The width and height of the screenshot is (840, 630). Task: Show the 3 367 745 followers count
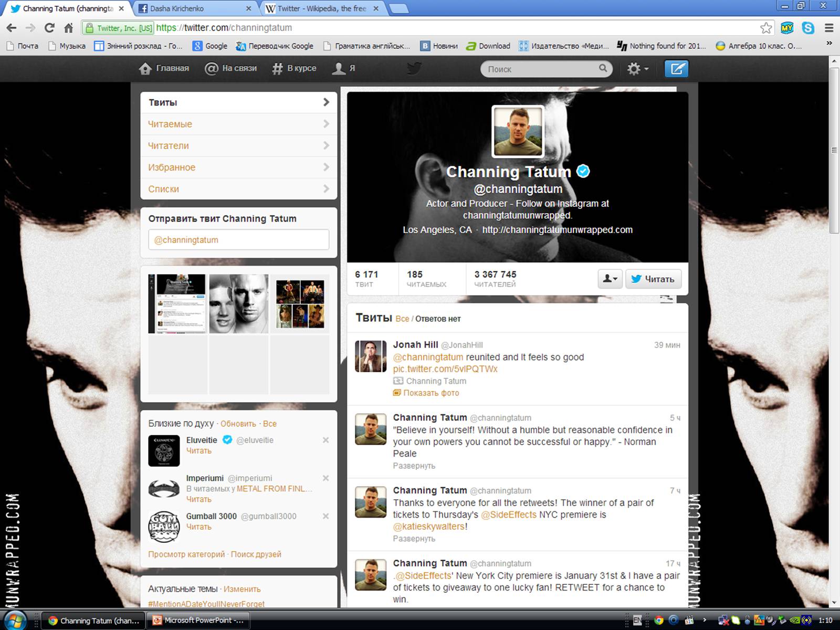pyautogui.click(x=495, y=279)
